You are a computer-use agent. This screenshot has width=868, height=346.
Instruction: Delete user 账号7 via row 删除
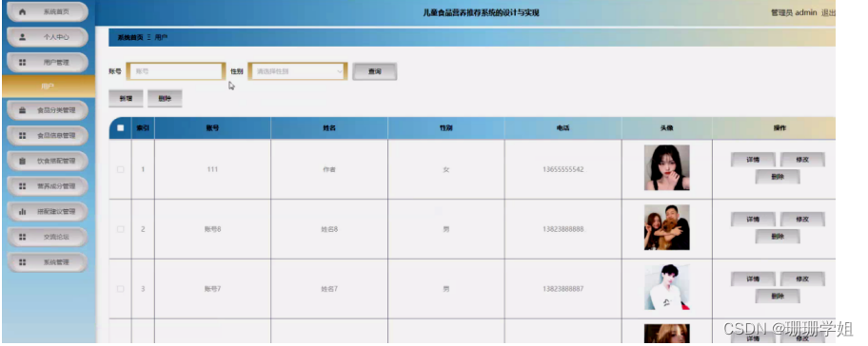tap(778, 297)
